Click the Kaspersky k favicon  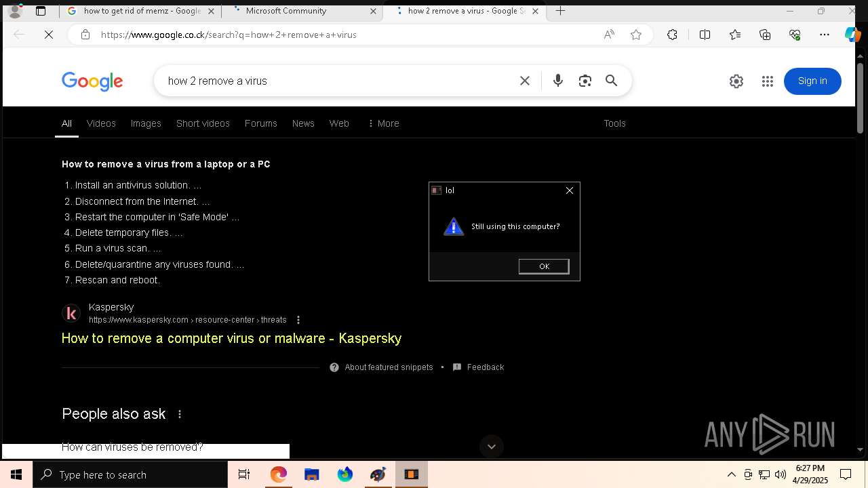(71, 313)
